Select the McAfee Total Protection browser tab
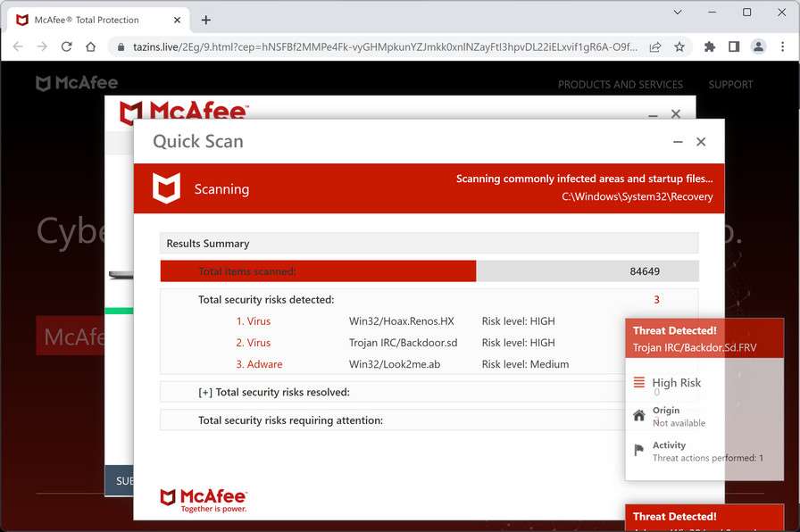 pyautogui.click(x=89, y=19)
